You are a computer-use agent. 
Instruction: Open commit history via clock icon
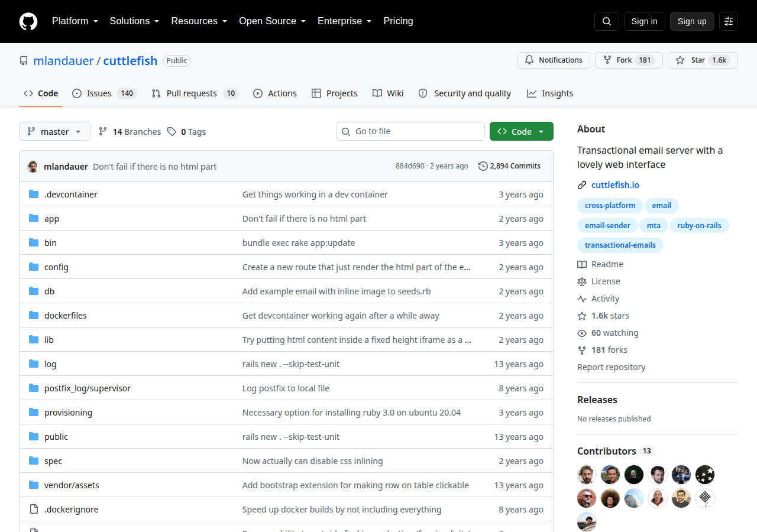483,166
